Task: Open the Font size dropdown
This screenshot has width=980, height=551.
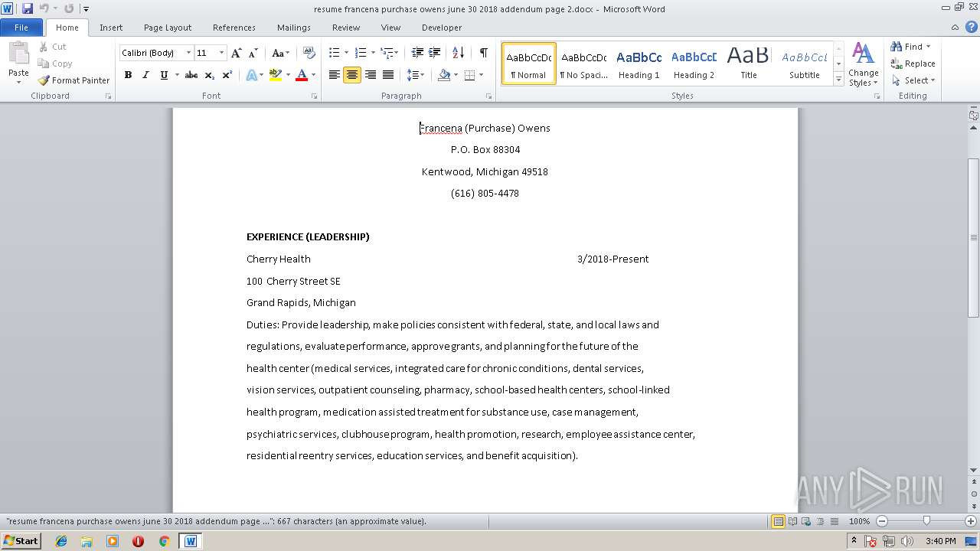Action: point(222,53)
